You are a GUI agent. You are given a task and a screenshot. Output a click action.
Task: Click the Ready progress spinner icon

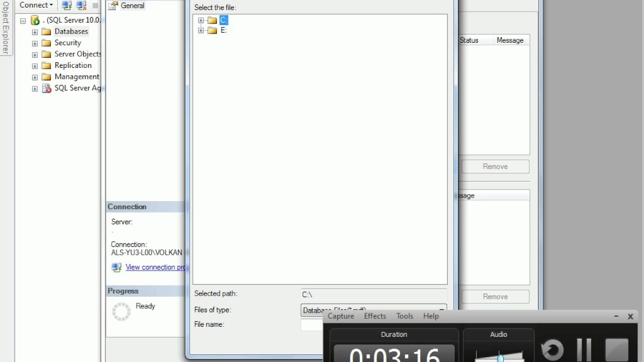[x=121, y=311]
